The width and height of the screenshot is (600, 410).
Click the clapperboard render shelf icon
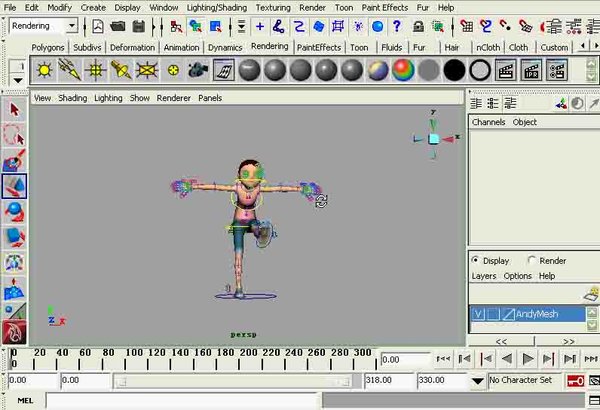click(505, 69)
